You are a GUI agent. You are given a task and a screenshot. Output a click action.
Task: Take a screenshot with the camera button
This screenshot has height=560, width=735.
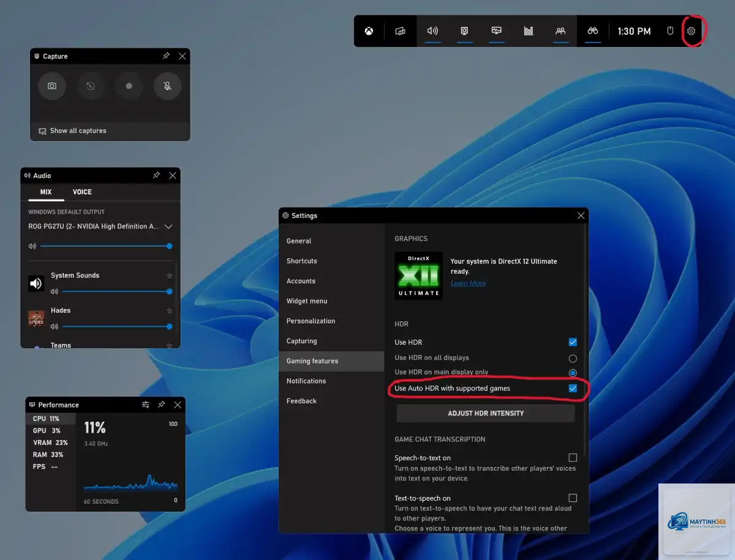(x=52, y=86)
